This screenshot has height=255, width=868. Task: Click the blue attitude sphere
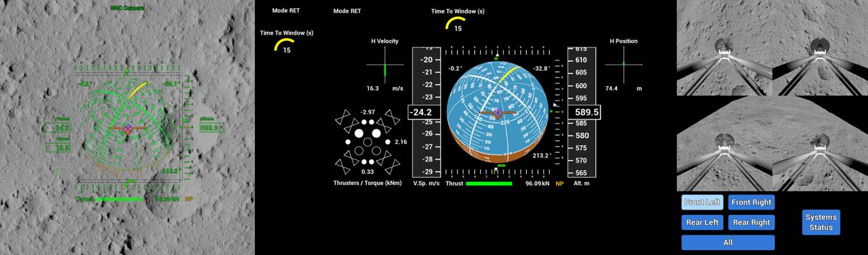[497, 112]
